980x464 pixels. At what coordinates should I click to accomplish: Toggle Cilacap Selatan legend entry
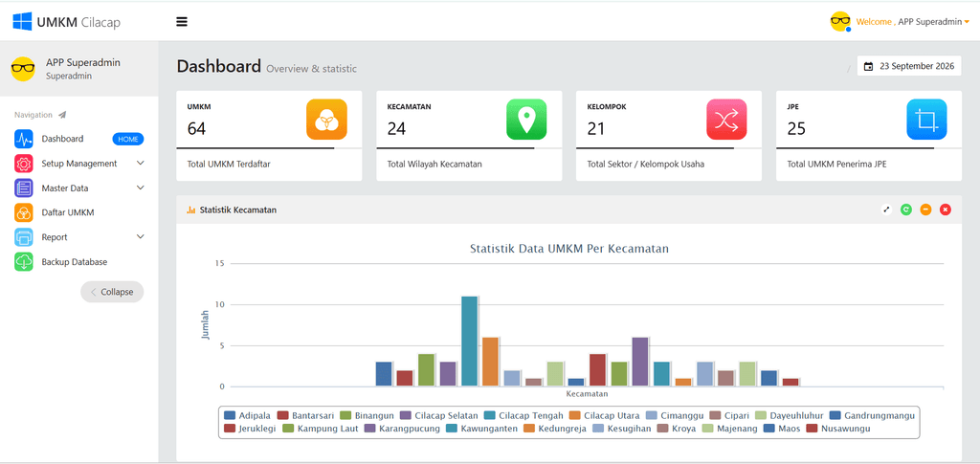tap(438, 415)
